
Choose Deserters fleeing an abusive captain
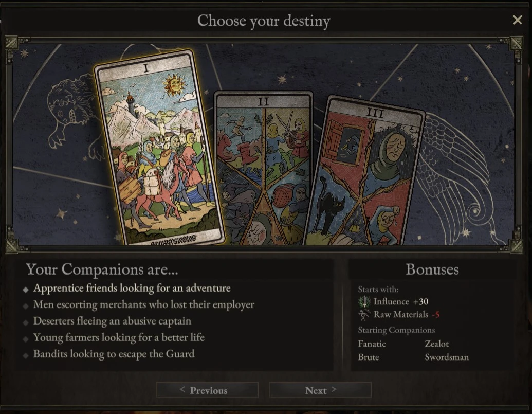tap(112, 321)
